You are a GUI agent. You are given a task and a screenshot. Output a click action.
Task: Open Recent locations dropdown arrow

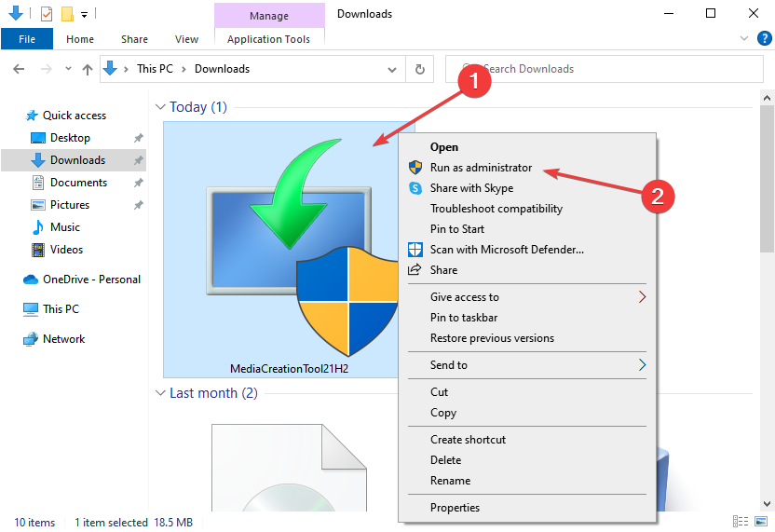click(68, 69)
